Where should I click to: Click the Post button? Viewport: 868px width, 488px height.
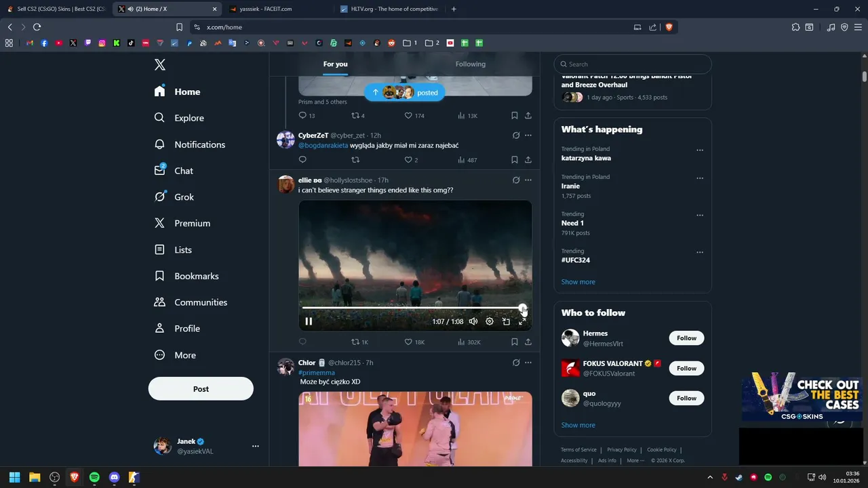click(201, 389)
